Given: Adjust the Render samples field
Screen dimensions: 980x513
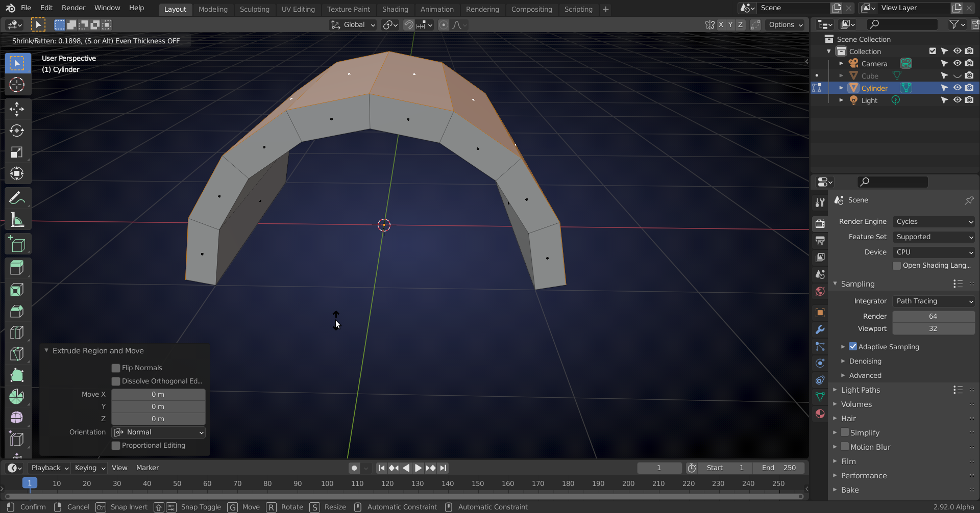Looking at the screenshot, I should [934, 317].
